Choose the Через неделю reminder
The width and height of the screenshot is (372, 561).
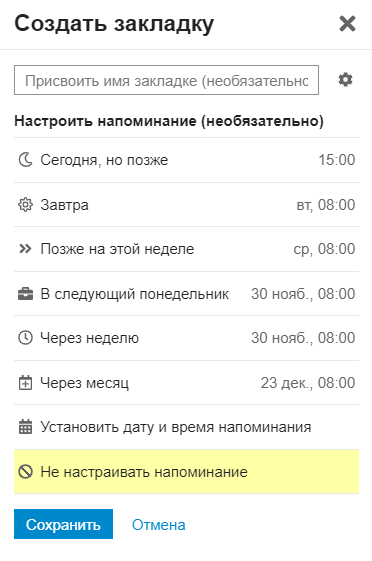pyautogui.click(x=186, y=338)
